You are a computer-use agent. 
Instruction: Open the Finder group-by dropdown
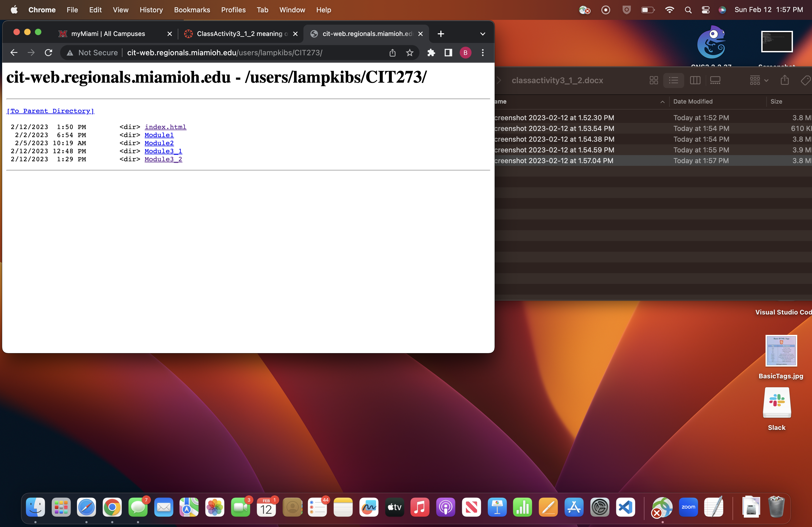(759, 80)
